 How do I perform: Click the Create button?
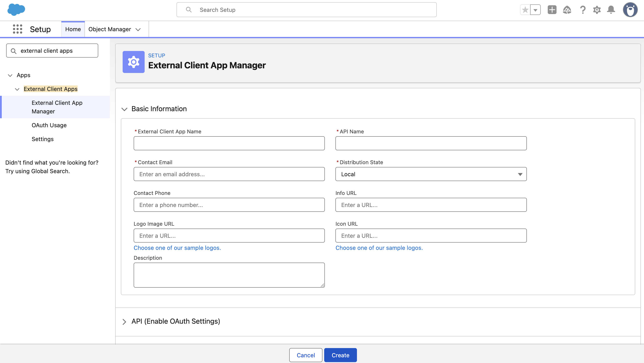pos(340,355)
